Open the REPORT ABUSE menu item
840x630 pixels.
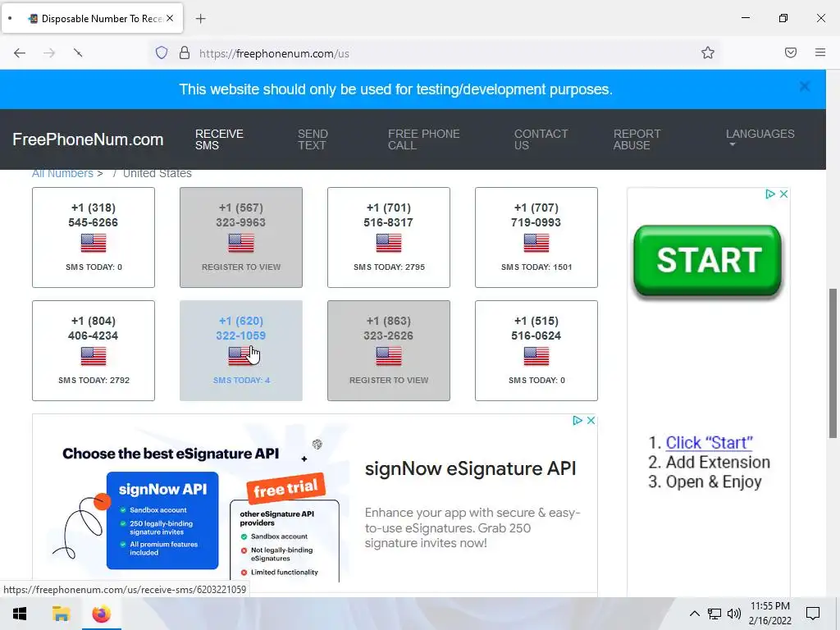(637, 139)
